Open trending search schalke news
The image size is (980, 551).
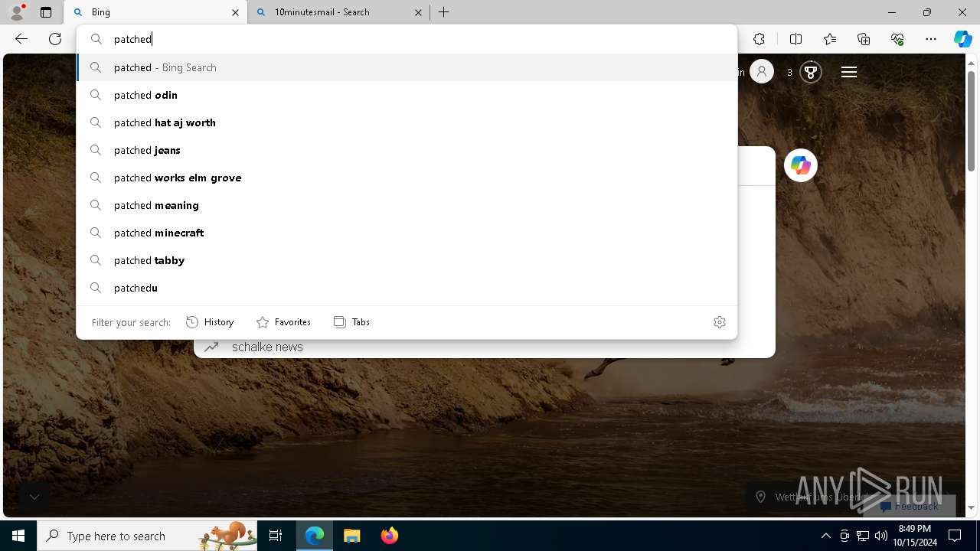click(267, 347)
